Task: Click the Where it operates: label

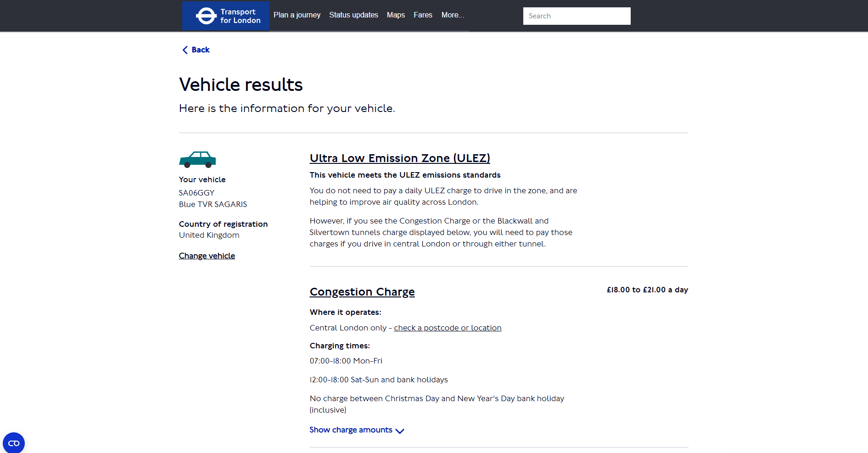Action: (346, 312)
